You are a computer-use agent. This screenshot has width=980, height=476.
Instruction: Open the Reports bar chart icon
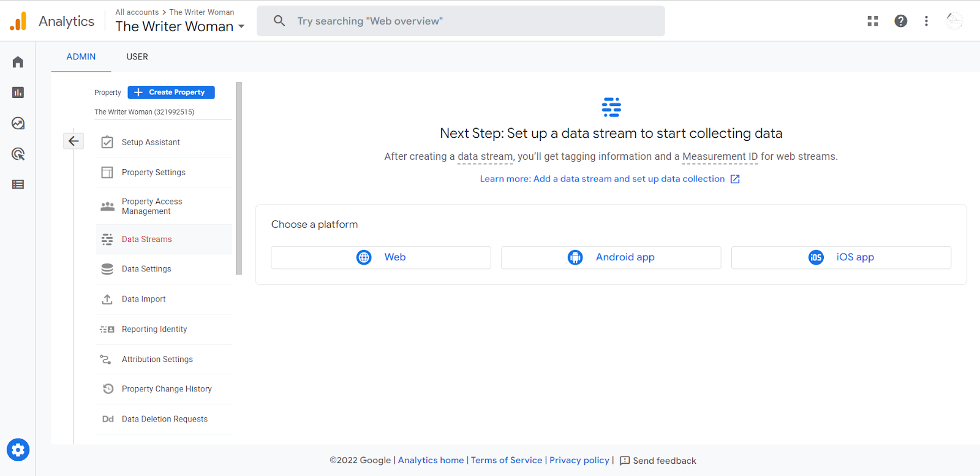(x=18, y=93)
